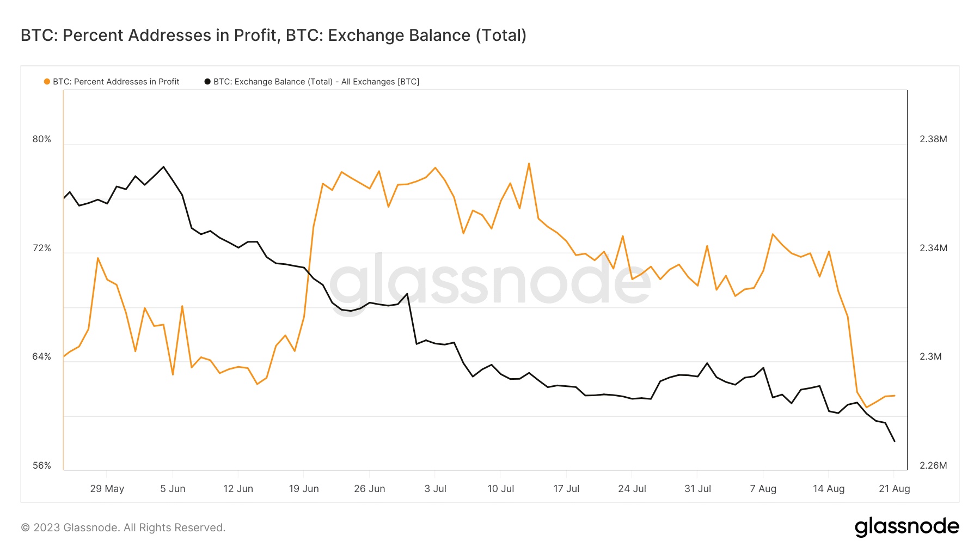This screenshot has height=552, width=980.
Task: Click the 10 Jul x-axis date label
Action: point(500,489)
